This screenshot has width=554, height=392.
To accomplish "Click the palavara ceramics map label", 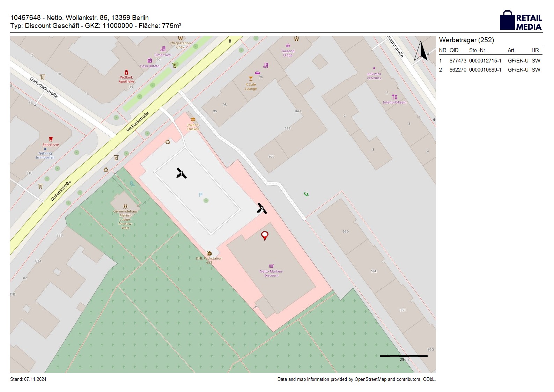I will pyautogui.click(x=374, y=76).
